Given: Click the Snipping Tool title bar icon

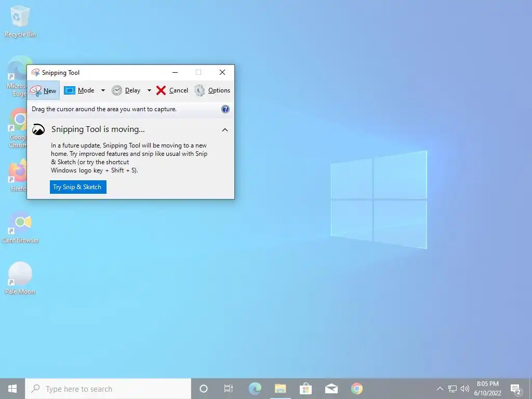Looking at the screenshot, I should point(35,72).
